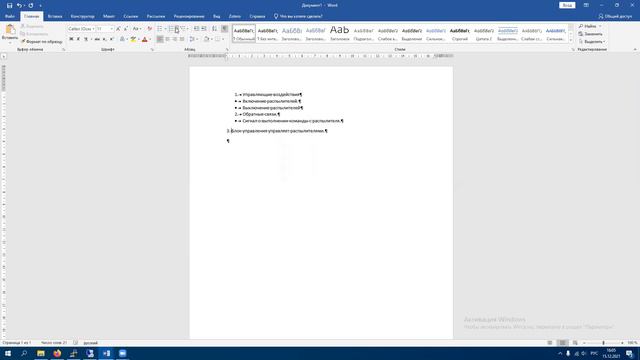Expand the styles gallery with the More arrow
Viewport: 640px width, 360px height.
[571, 40]
